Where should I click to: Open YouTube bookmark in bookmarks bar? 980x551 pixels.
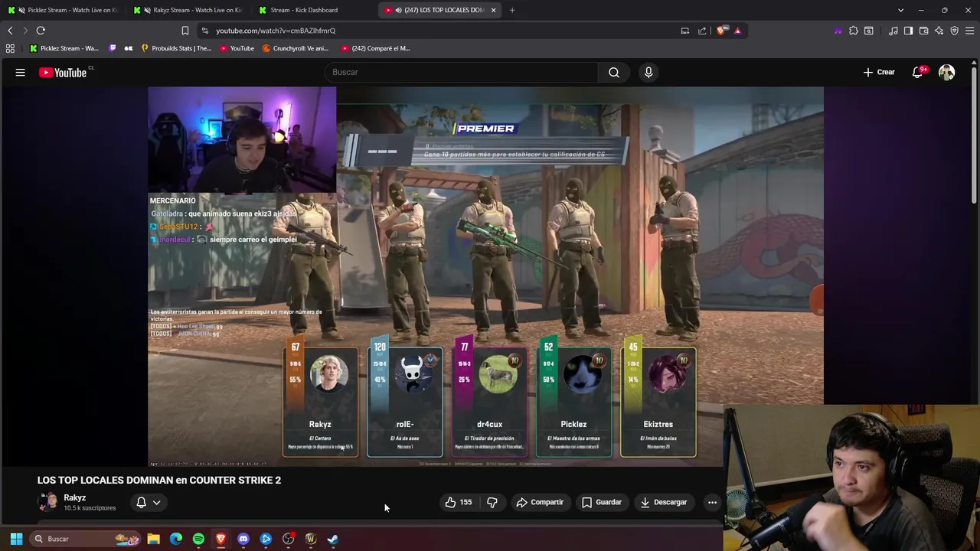click(x=237, y=48)
